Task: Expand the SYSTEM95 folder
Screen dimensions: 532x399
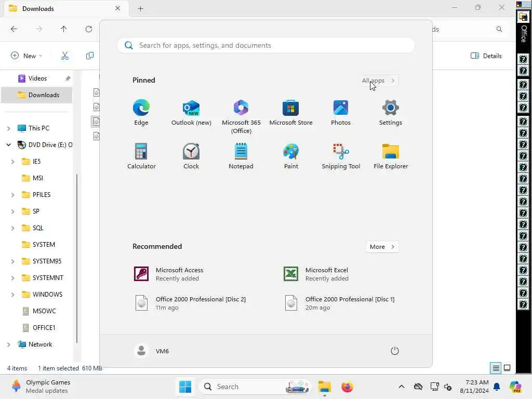Action: (12, 261)
